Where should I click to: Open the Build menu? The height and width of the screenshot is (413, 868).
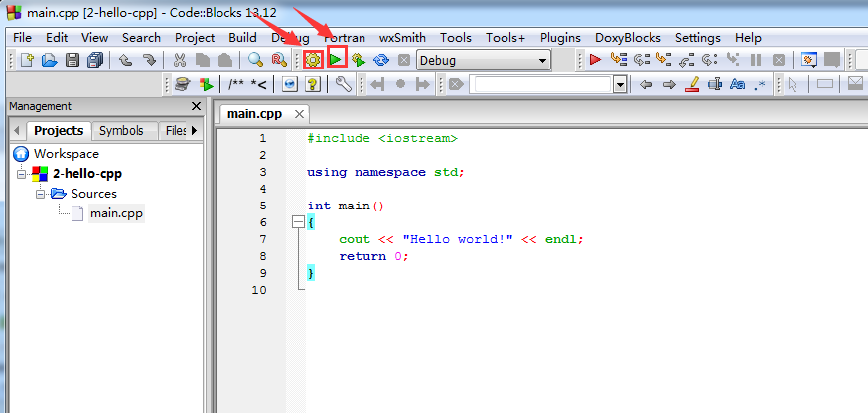[242, 38]
